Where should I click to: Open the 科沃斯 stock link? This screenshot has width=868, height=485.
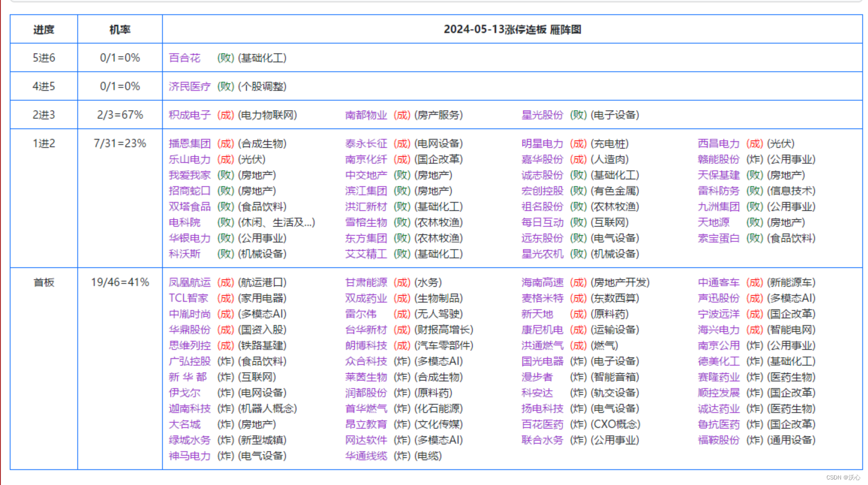click(x=185, y=254)
